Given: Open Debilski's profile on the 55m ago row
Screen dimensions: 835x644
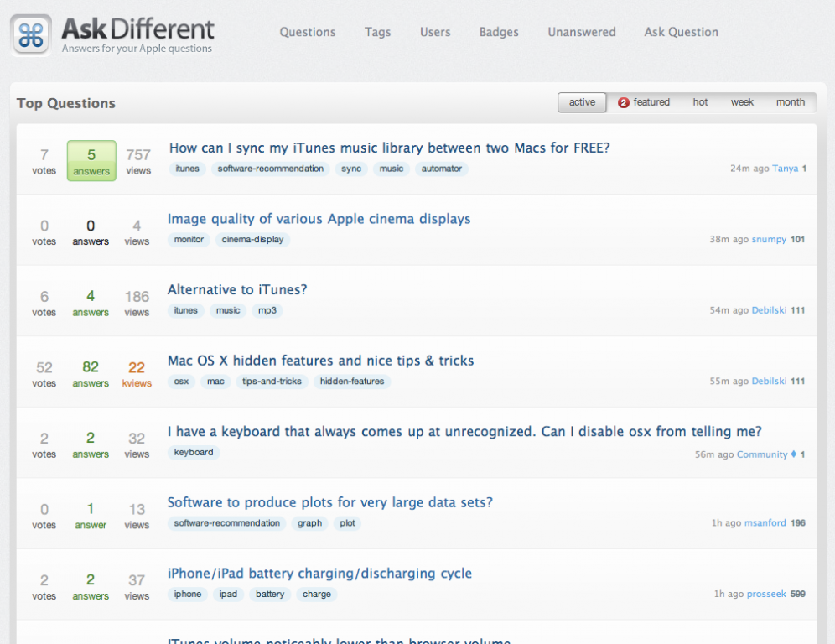Looking at the screenshot, I should point(769,382).
